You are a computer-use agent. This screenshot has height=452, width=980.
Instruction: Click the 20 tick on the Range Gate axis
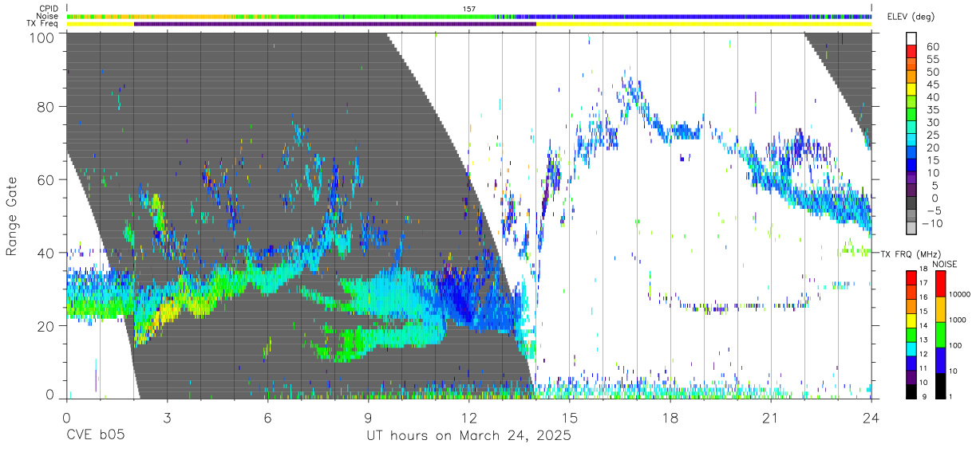[x=47, y=326]
